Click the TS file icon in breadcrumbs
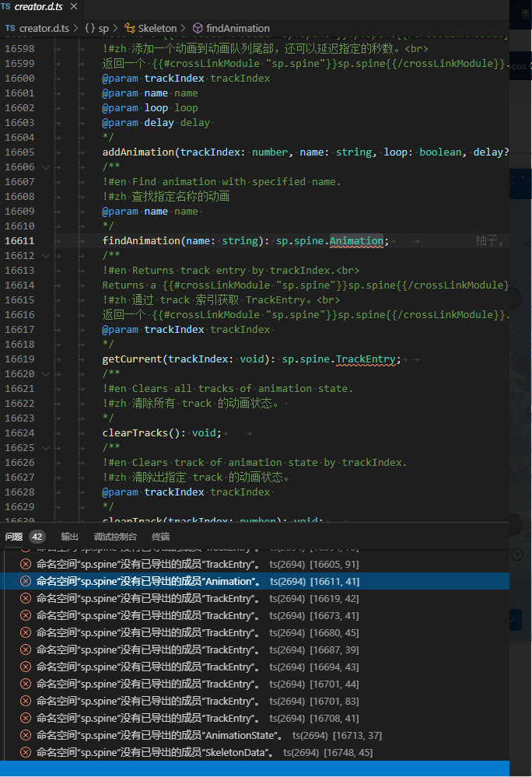 click(10, 28)
